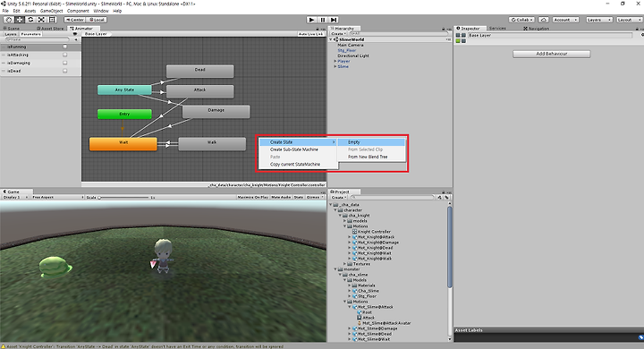Select the Rotate tool
The image size is (644, 349).
point(30,20)
